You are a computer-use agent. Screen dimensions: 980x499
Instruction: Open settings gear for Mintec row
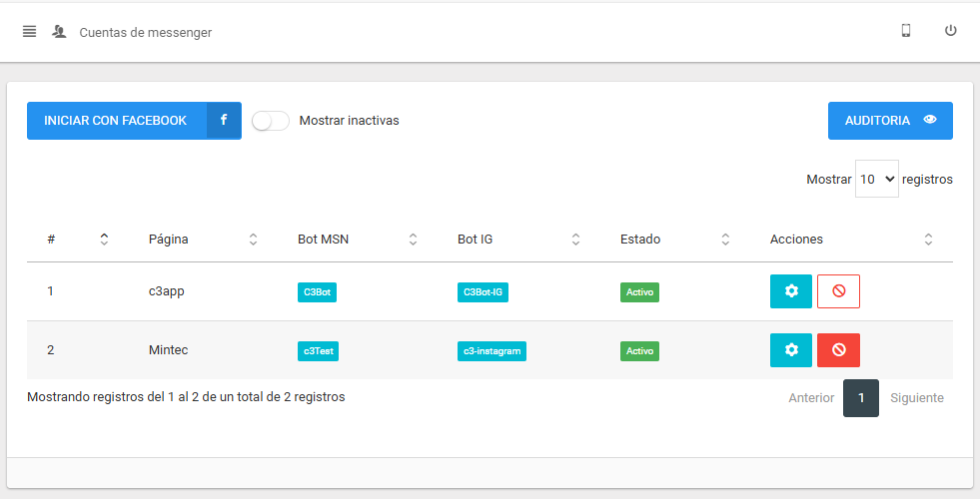(x=791, y=350)
